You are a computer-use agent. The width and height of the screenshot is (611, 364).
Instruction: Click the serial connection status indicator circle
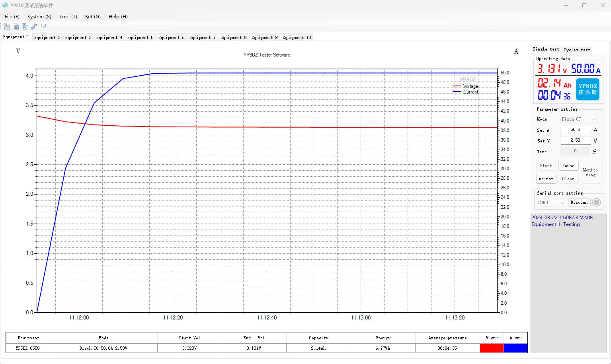[x=596, y=202]
